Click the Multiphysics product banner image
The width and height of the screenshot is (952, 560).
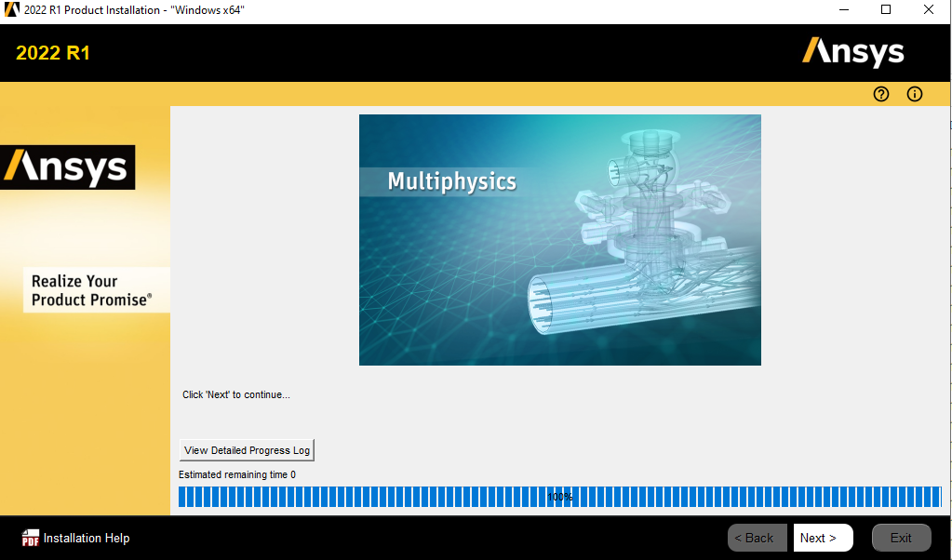pos(560,240)
